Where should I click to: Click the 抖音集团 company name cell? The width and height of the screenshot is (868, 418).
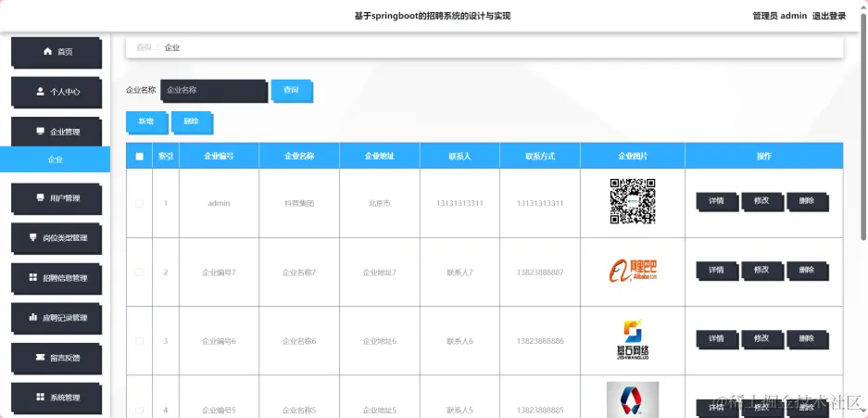point(299,203)
